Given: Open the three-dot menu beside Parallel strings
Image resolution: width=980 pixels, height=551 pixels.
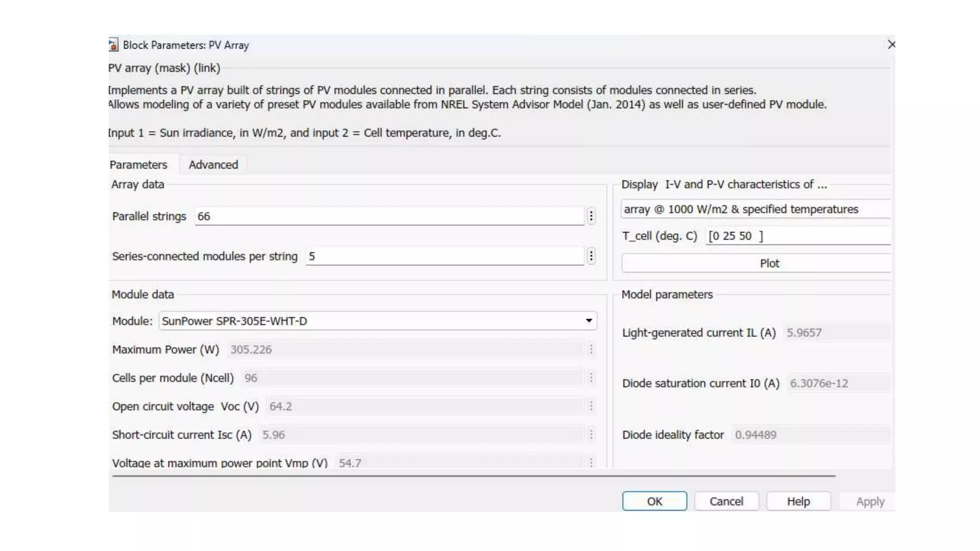Looking at the screenshot, I should tap(591, 216).
